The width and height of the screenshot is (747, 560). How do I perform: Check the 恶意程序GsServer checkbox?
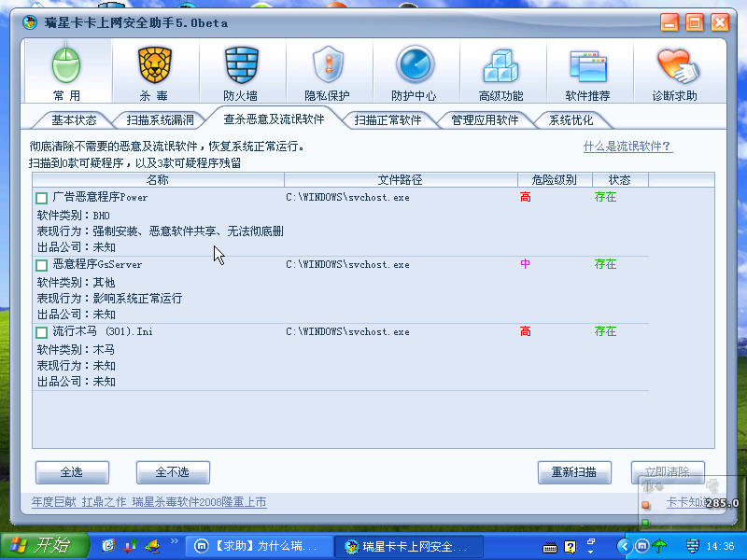point(42,265)
